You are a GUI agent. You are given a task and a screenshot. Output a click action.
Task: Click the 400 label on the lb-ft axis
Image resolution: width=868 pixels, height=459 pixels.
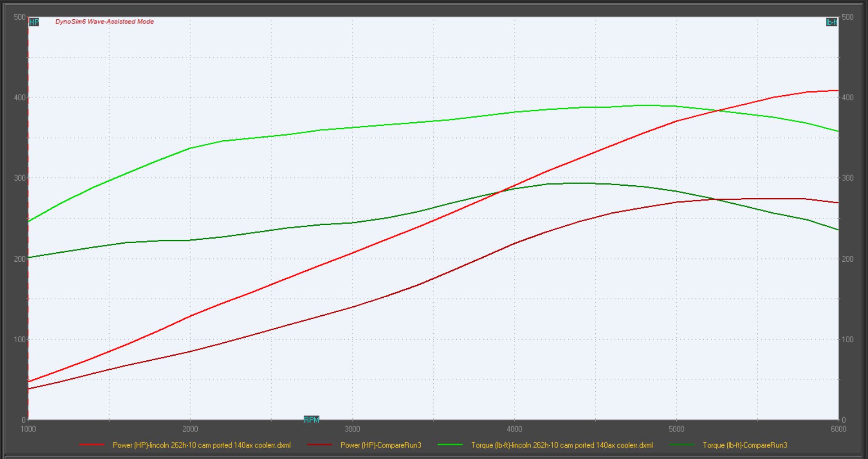(848, 97)
